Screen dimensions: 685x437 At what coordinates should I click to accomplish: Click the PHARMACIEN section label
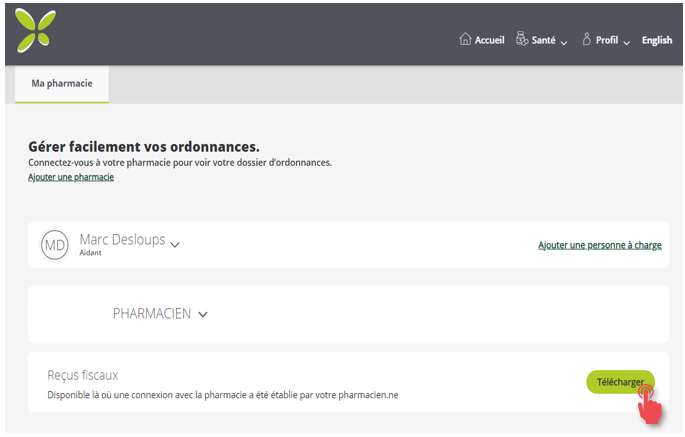pyautogui.click(x=152, y=314)
